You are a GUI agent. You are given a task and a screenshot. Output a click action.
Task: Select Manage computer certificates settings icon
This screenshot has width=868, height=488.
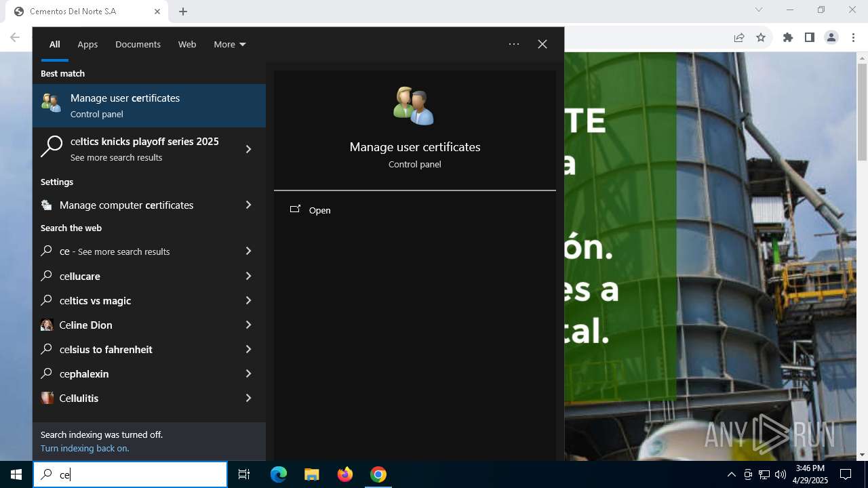[x=46, y=205]
